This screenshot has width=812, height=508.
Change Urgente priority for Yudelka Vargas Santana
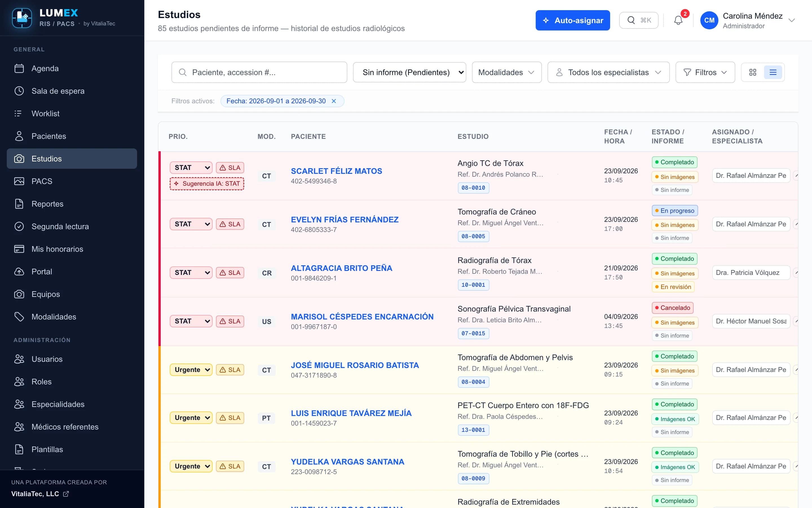[x=191, y=466]
